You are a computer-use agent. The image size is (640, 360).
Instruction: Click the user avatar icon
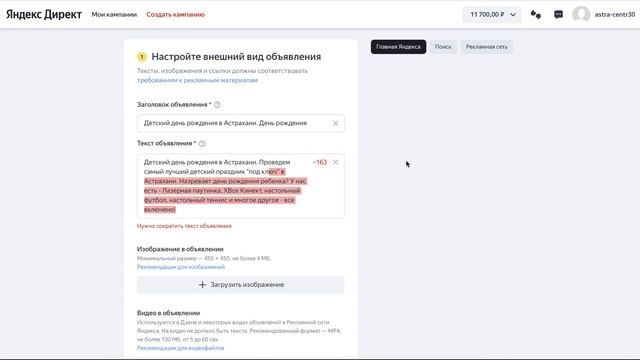(581, 14)
